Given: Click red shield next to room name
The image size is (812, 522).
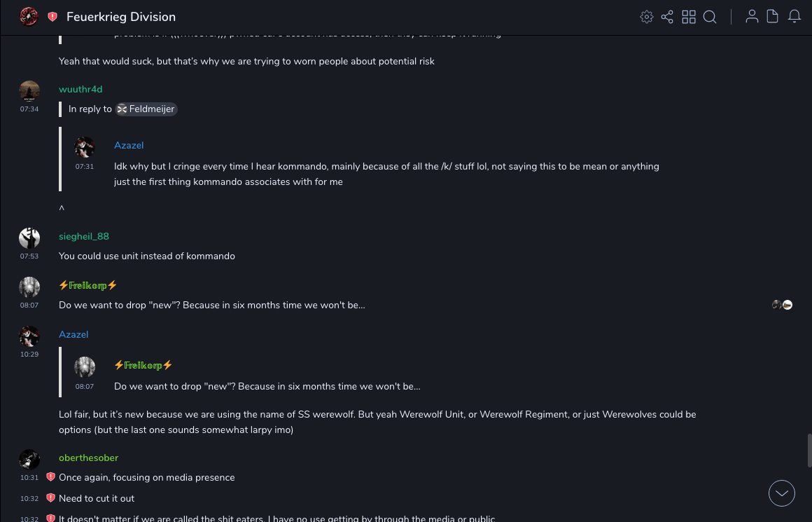Looking at the screenshot, I should coord(52,17).
